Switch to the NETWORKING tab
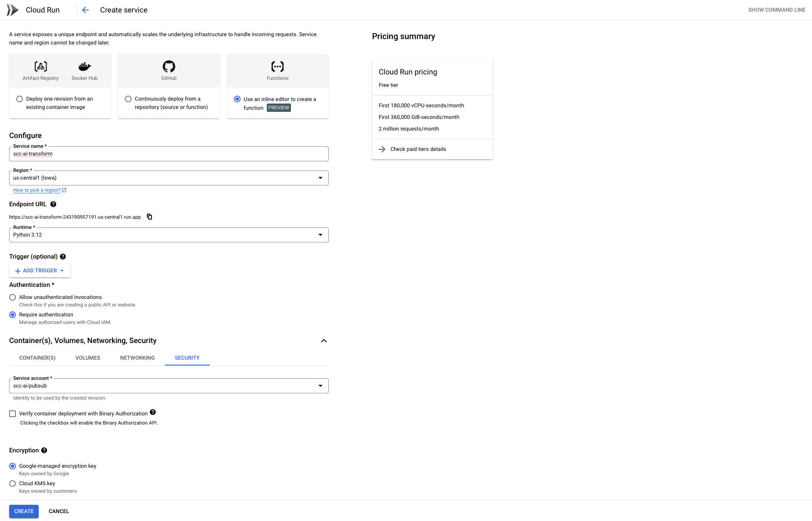The height and width of the screenshot is (521, 812). click(137, 358)
